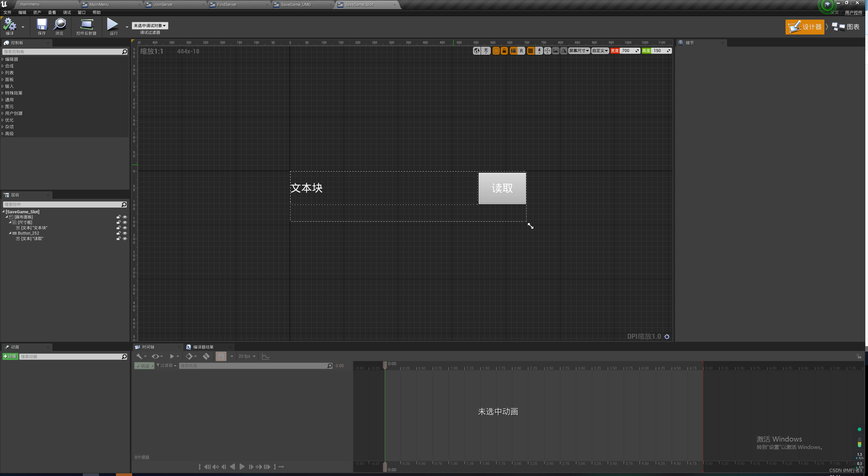Switch to the SaveGame_UMG tab
Image resolution: width=868 pixels, height=476 pixels.
click(296, 5)
